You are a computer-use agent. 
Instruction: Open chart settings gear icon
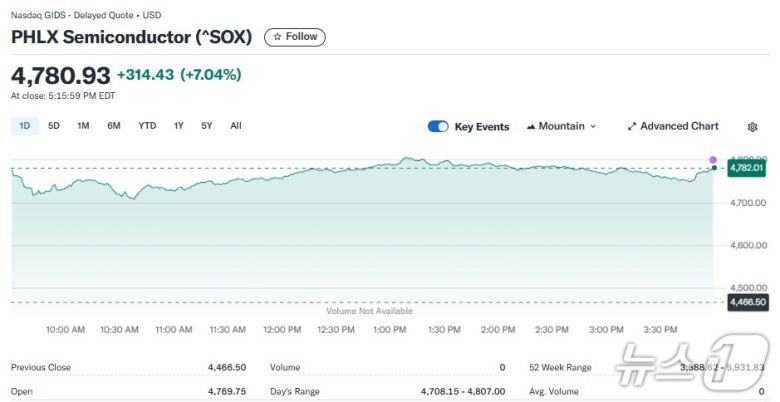point(752,127)
